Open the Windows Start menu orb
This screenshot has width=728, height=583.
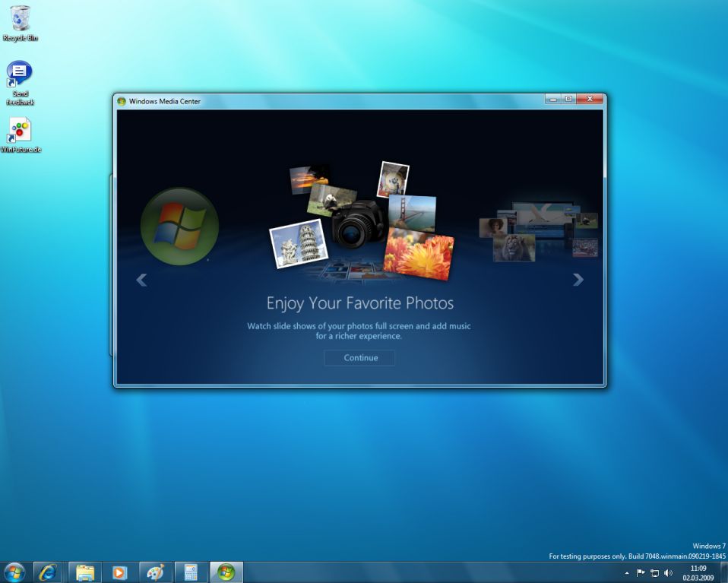(14, 572)
